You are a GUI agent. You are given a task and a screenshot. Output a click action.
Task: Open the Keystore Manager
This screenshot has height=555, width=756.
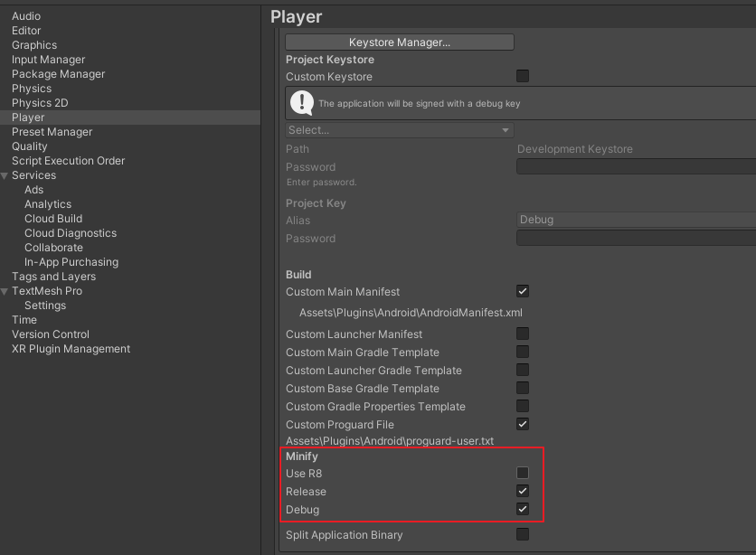[x=399, y=42]
